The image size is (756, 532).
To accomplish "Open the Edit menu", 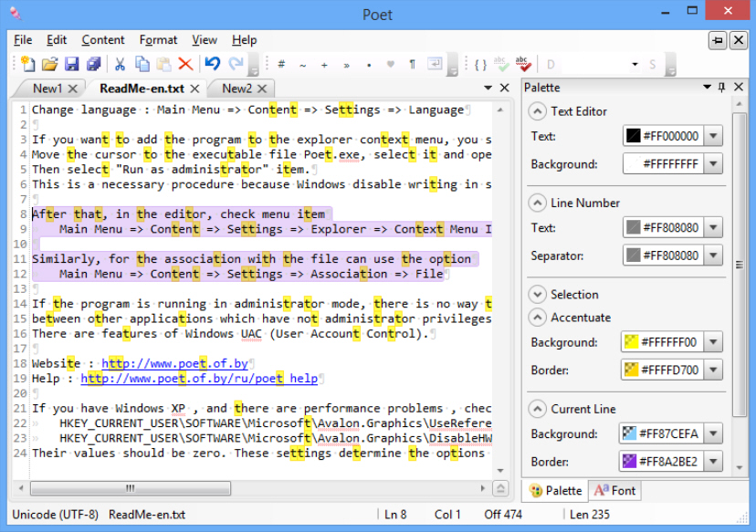I will coord(57,40).
